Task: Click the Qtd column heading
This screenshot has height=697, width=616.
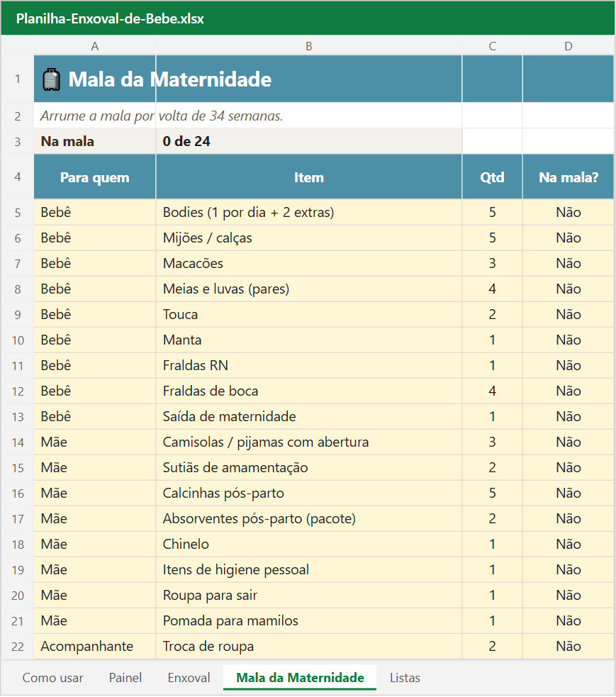Action: [x=493, y=177]
